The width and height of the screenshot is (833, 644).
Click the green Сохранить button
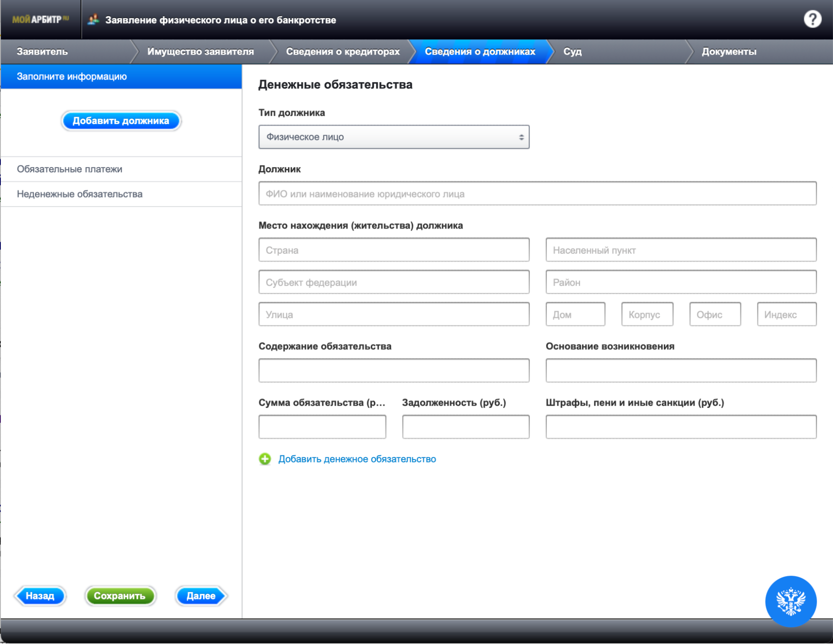click(x=120, y=596)
